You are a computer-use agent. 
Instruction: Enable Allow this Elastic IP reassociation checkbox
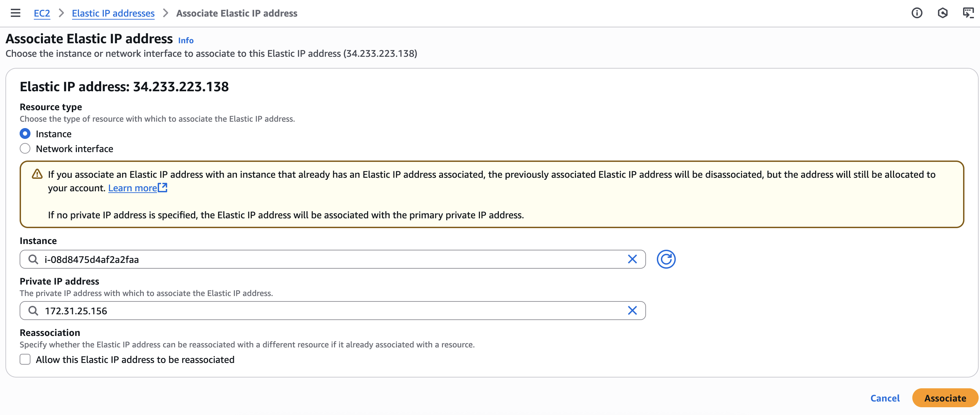click(x=25, y=359)
